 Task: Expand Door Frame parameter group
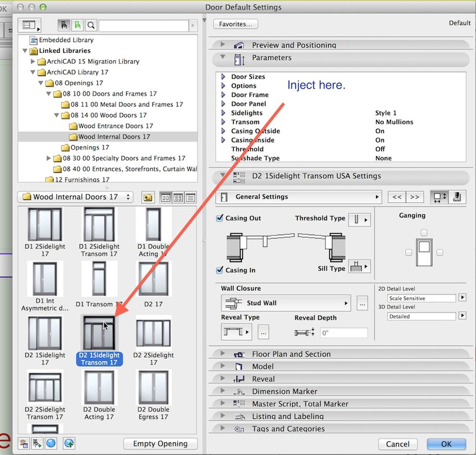tap(223, 95)
